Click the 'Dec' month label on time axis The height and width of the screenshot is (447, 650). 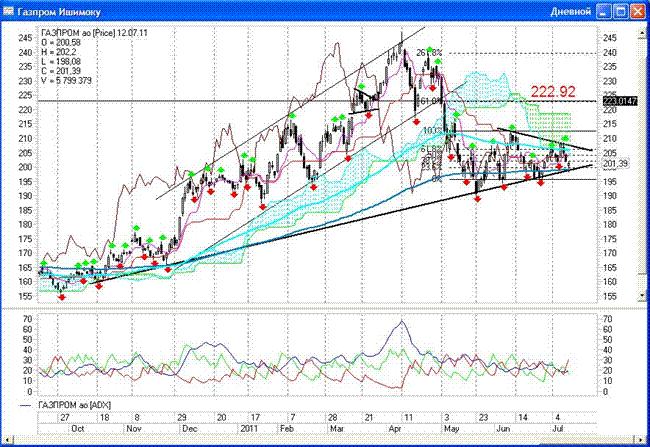click(x=189, y=429)
